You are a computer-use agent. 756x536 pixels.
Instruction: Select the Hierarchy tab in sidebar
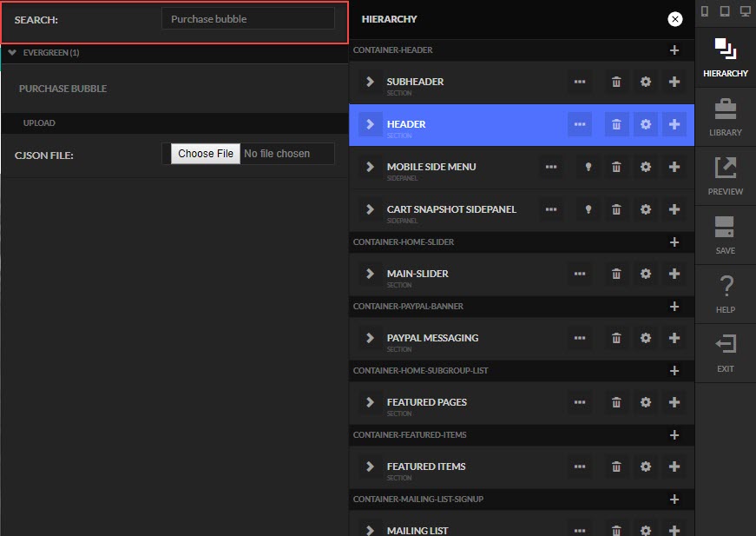[725, 58]
